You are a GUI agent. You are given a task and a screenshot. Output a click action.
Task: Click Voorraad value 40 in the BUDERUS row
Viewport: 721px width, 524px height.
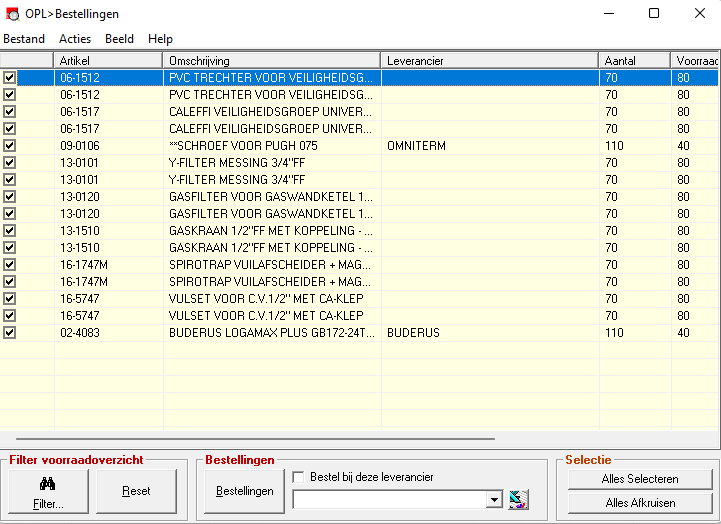pyautogui.click(x=683, y=333)
